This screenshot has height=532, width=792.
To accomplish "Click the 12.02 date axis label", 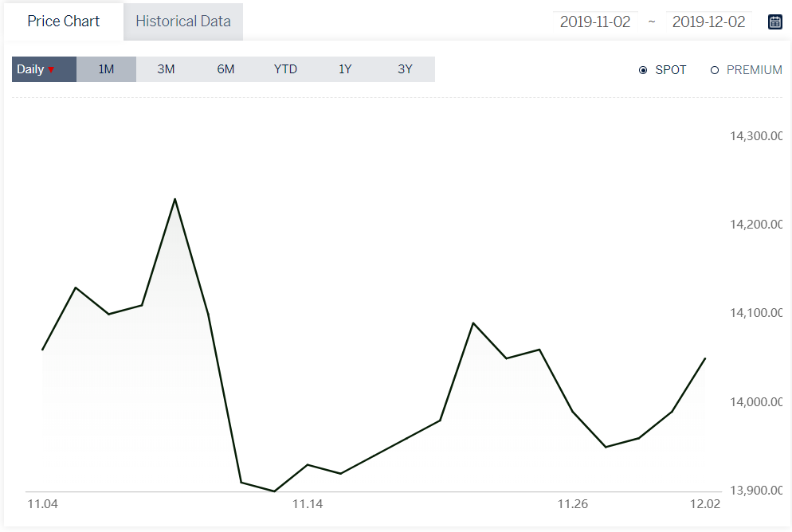I will [705, 504].
